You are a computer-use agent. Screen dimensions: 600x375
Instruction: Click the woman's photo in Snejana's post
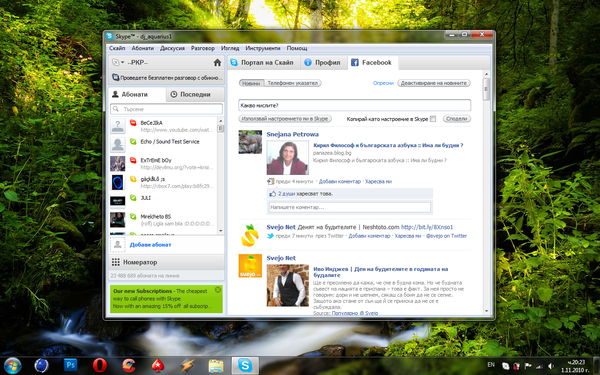click(x=288, y=158)
